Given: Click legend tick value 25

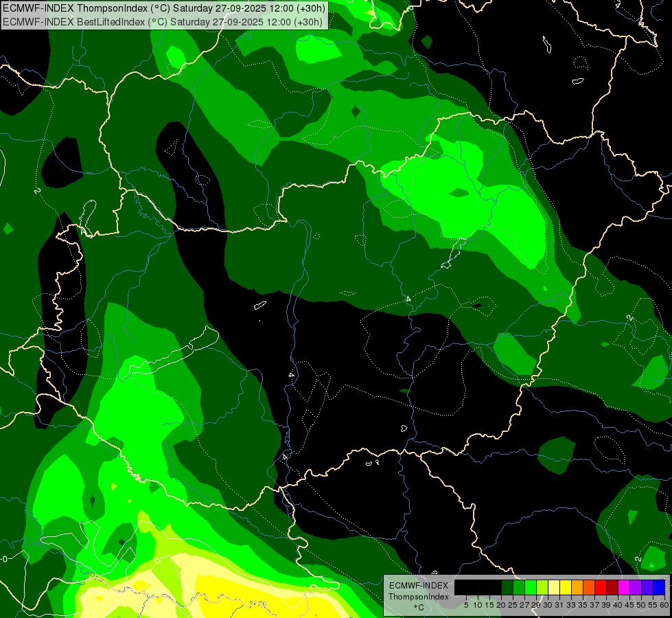Looking at the screenshot, I should coord(513,605).
